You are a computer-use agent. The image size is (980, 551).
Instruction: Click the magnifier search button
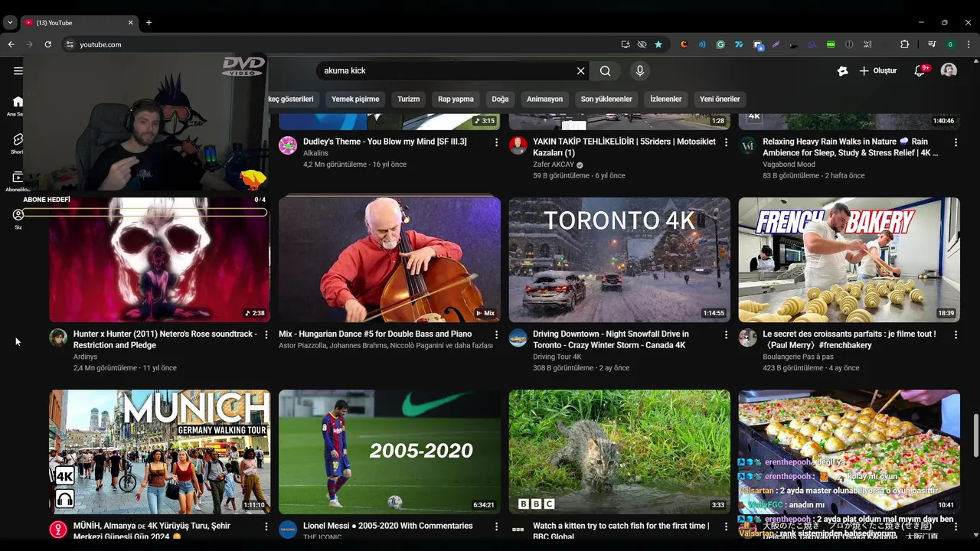tap(606, 70)
